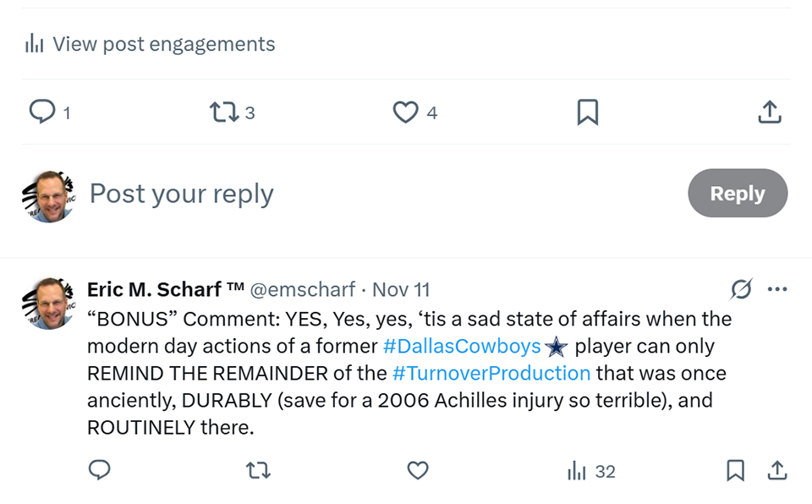Bookmark the main post
812x504 pixels.
tap(587, 112)
